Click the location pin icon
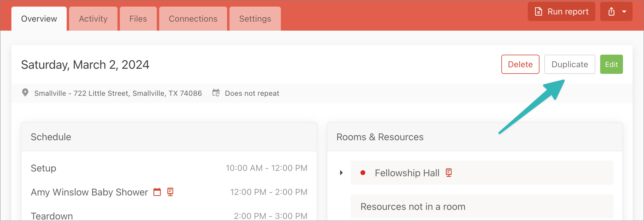The width and height of the screenshot is (644, 221). pyautogui.click(x=25, y=93)
